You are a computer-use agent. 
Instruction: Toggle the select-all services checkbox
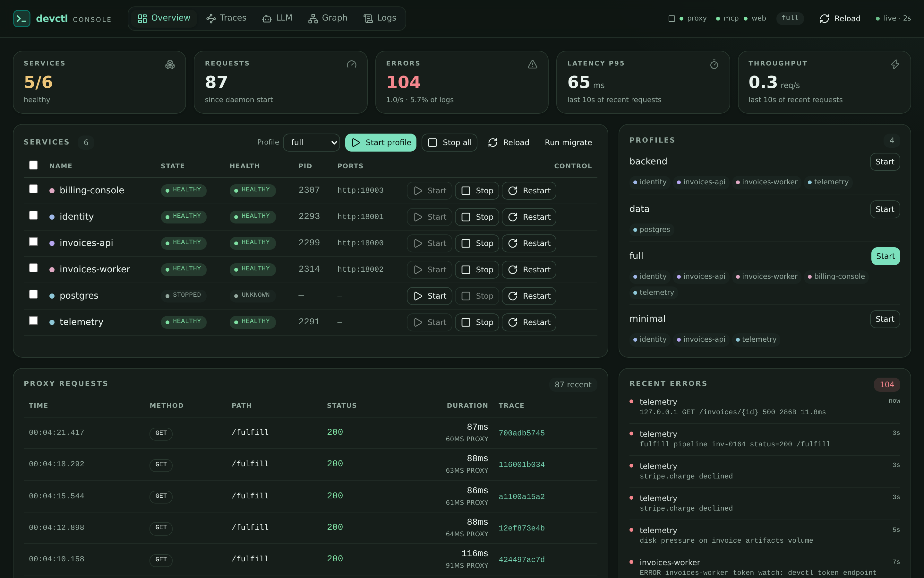pyautogui.click(x=33, y=165)
